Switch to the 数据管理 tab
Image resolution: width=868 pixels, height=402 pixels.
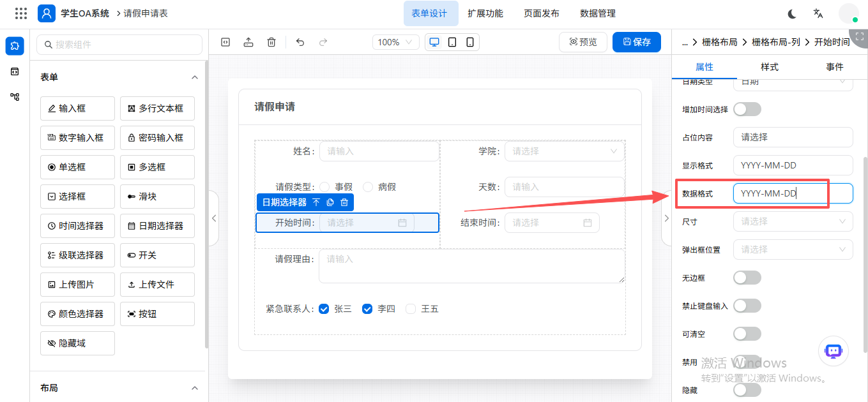pyautogui.click(x=598, y=13)
